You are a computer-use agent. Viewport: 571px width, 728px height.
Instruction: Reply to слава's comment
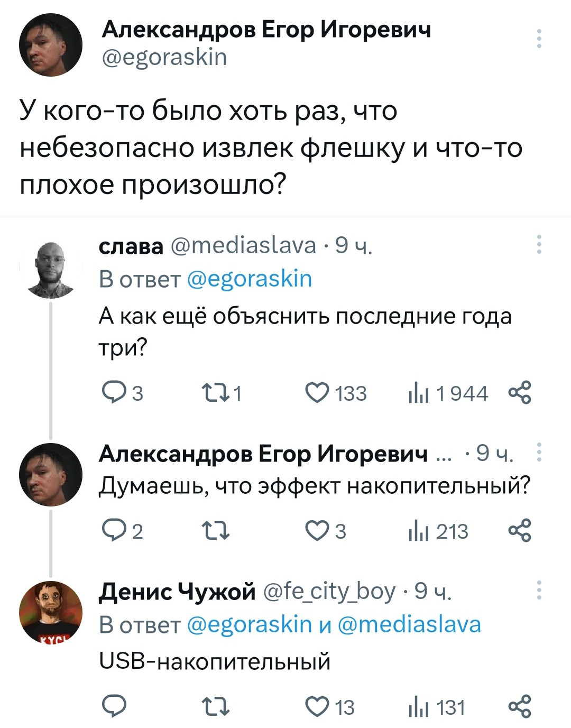pos(113,393)
